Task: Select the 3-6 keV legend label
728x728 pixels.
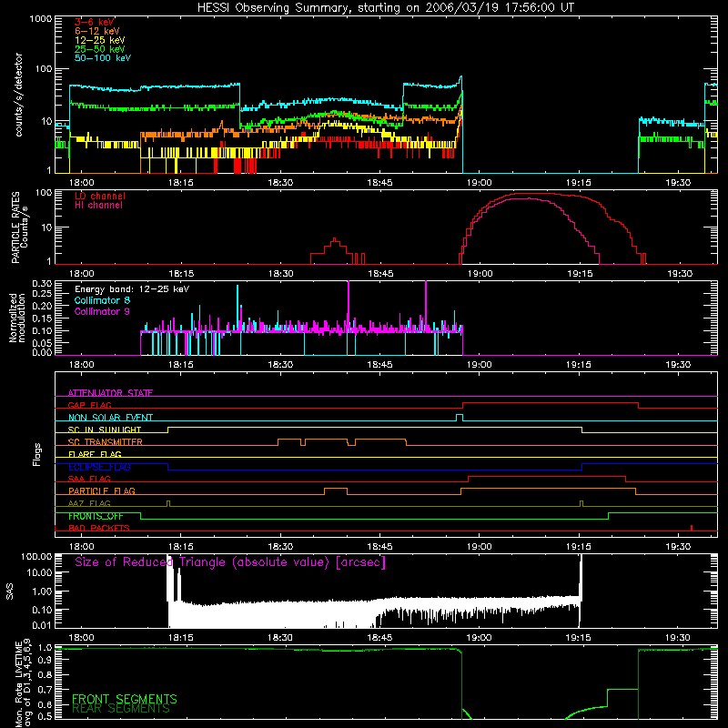Action: (95, 22)
